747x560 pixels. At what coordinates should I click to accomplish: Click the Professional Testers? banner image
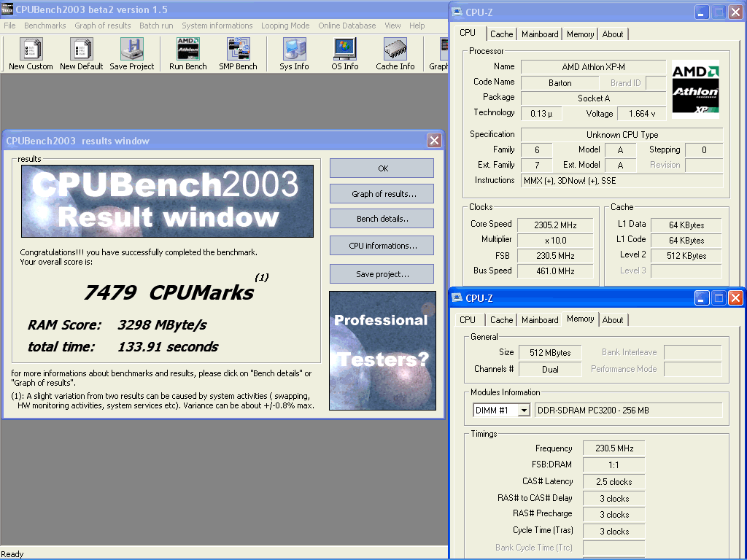pyautogui.click(x=382, y=351)
